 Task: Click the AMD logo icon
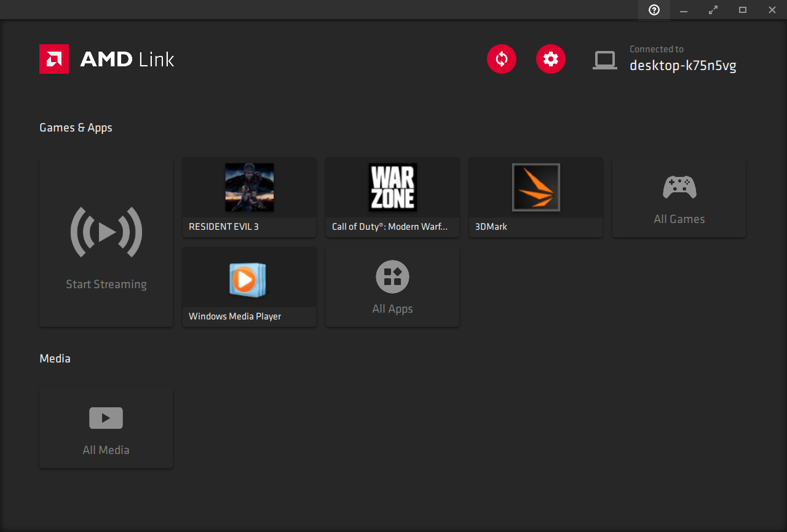54,59
